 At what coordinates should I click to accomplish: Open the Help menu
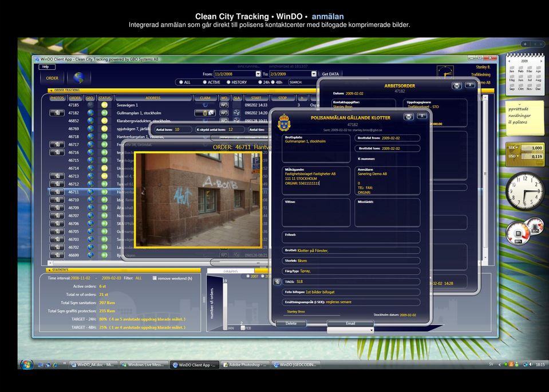click(46, 67)
